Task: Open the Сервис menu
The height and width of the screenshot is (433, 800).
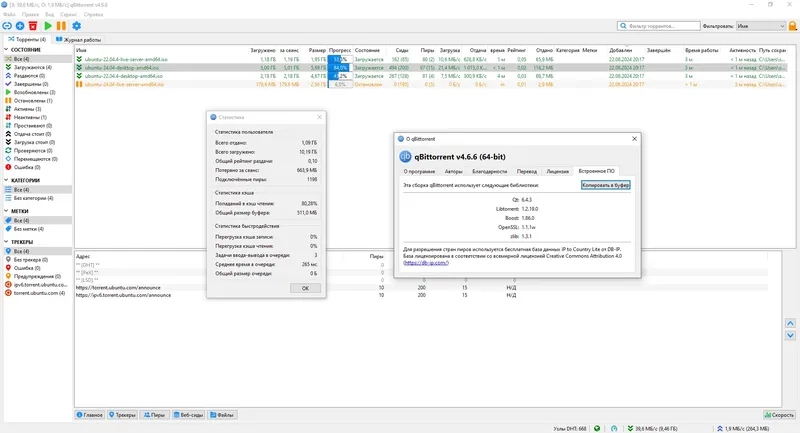Action: pyautogui.click(x=68, y=15)
